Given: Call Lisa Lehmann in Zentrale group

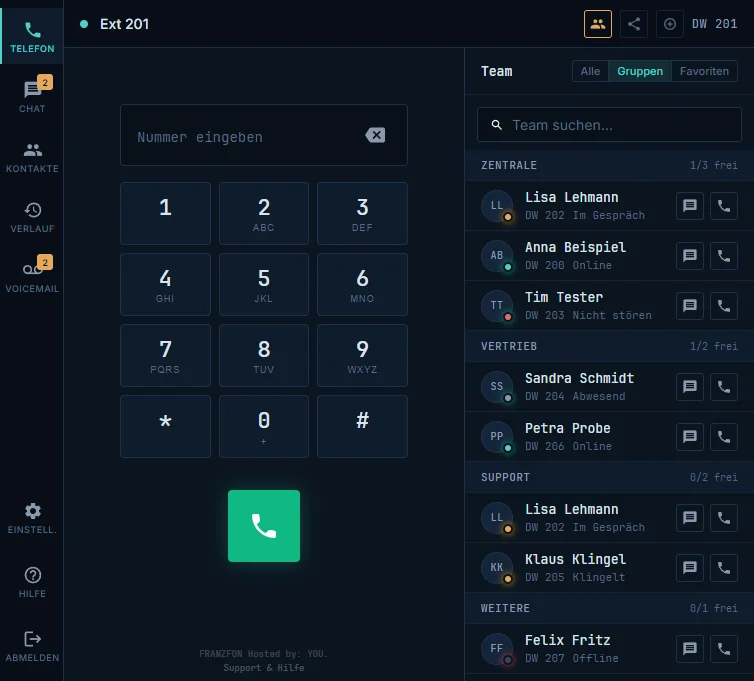Looking at the screenshot, I should pos(724,206).
